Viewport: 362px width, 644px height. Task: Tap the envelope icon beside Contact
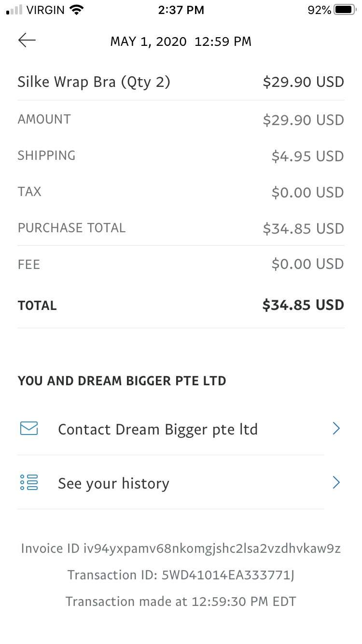click(x=29, y=428)
